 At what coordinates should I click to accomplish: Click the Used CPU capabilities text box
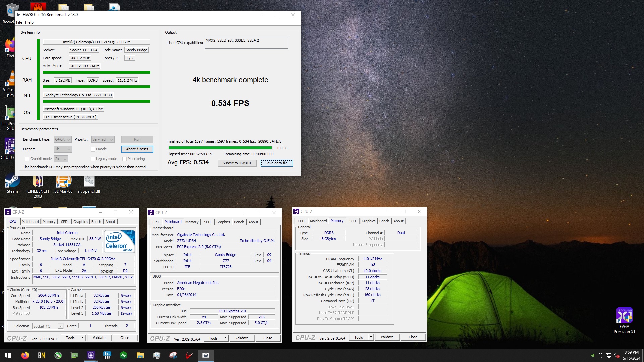[x=246, y=43]
